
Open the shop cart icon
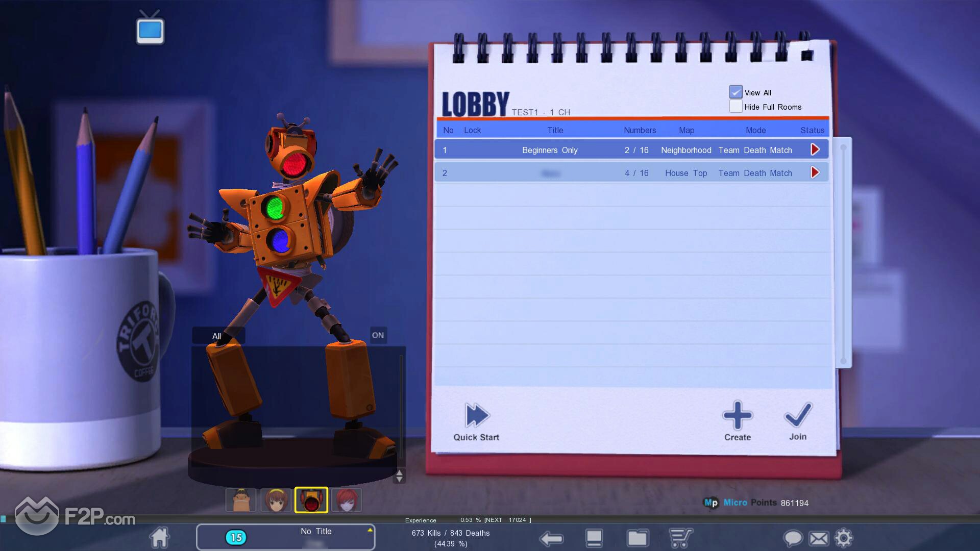pyautogui.click(x=681, y=538)
